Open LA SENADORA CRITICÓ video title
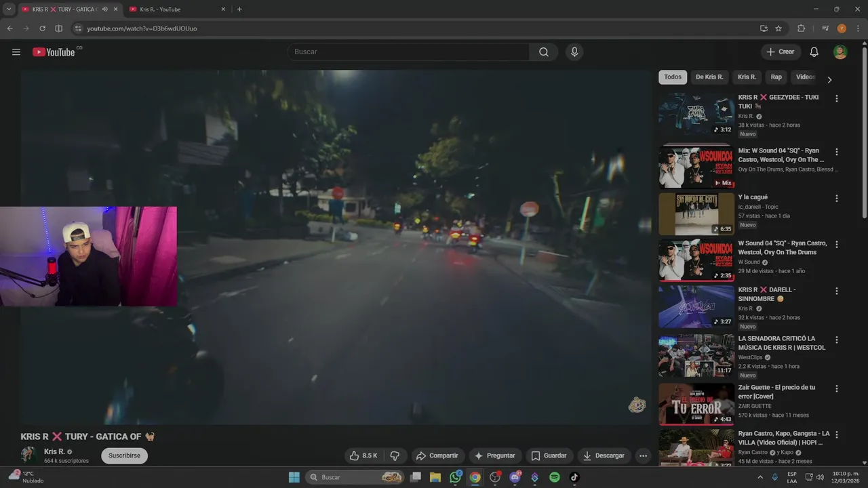868x488 pixels. coord(782,343)
